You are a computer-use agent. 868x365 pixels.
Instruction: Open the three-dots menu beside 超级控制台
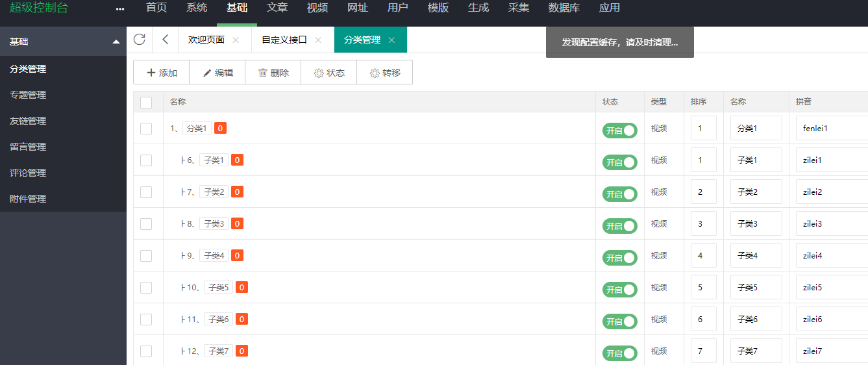[119, 8]
